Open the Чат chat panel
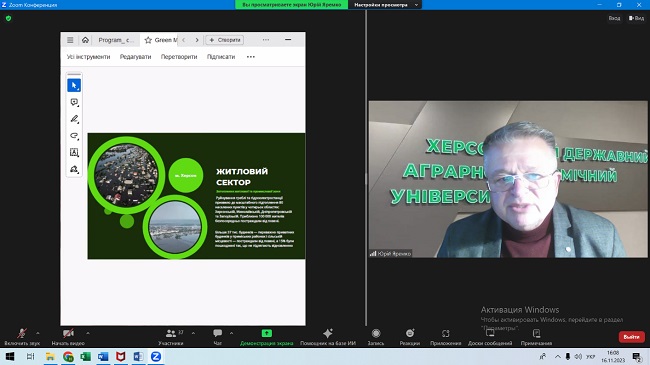This screenshot has height=365, width=650. [x=218, y=336]
